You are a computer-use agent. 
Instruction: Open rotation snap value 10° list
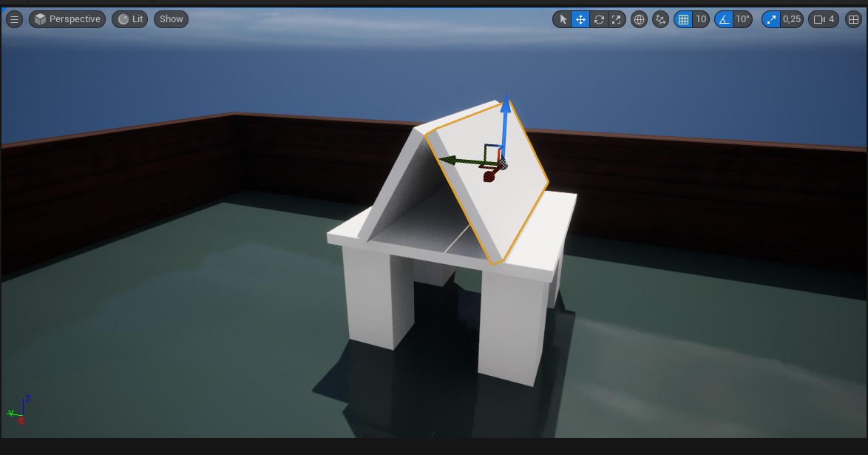point(742,19)
